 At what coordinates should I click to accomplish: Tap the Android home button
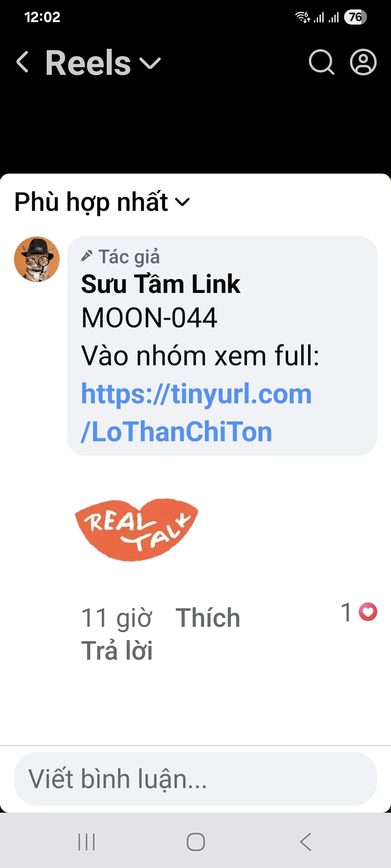(196, 842)
